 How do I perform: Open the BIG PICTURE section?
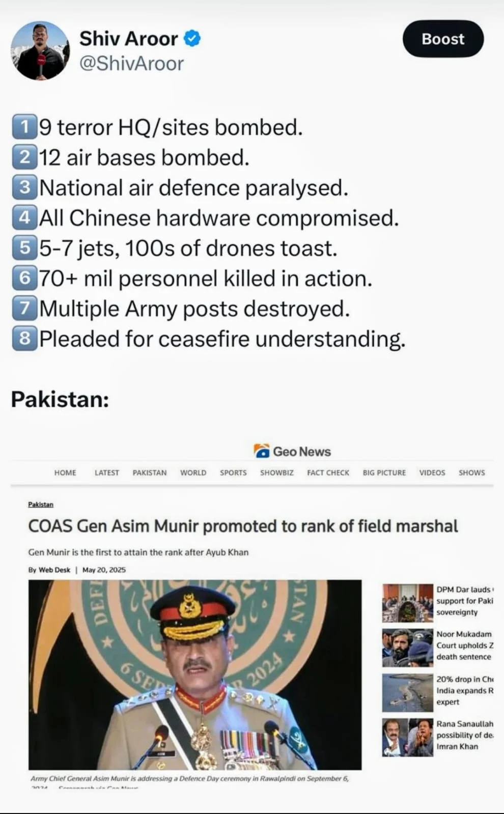(x=384, y=472)
